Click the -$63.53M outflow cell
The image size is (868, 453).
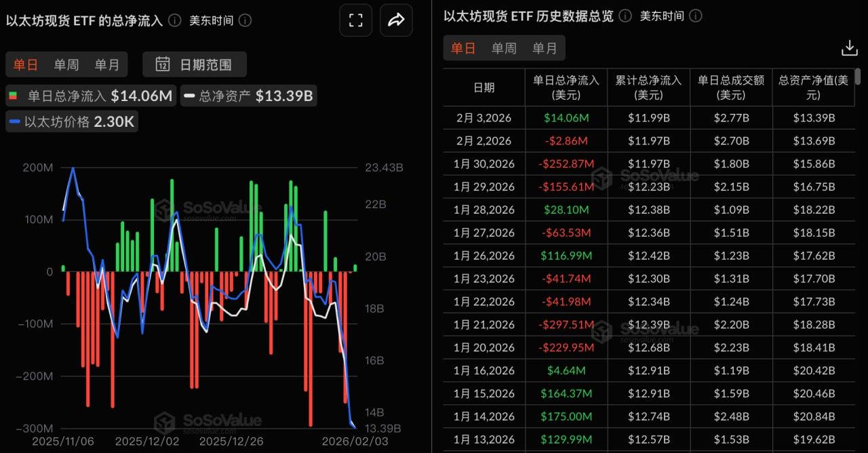tap(566, 233)
